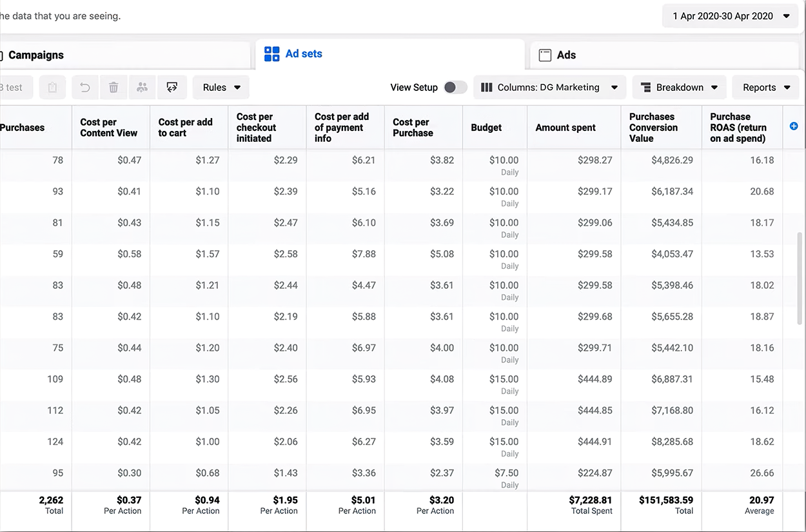Click the trash delete icon
Image resolution: width=806 pixels, height=532 pixels.
point(113,88)
